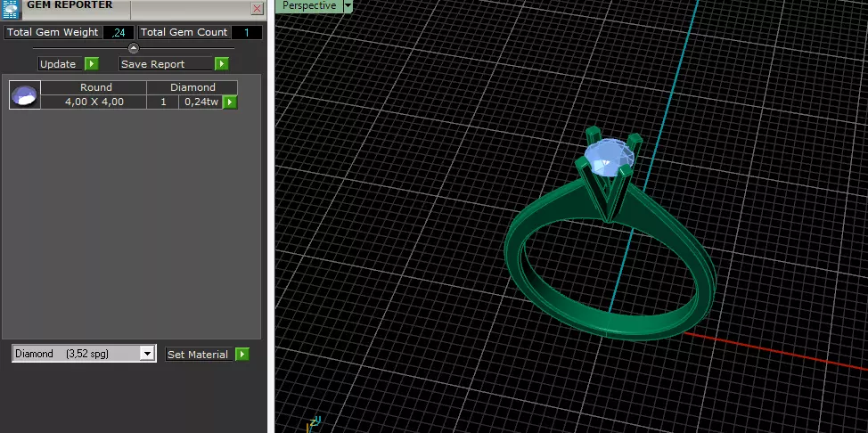Click the green arrow next to Set Material
The width and height of the screenshot is (868, 433).
tap(242, 355)
